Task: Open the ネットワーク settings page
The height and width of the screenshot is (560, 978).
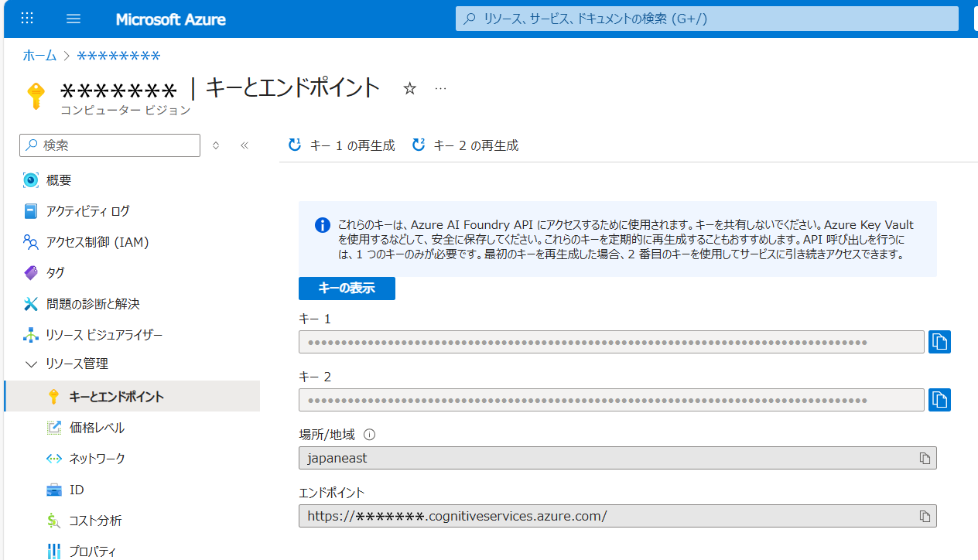Action: pyautogui.click(x=97, y=459)
